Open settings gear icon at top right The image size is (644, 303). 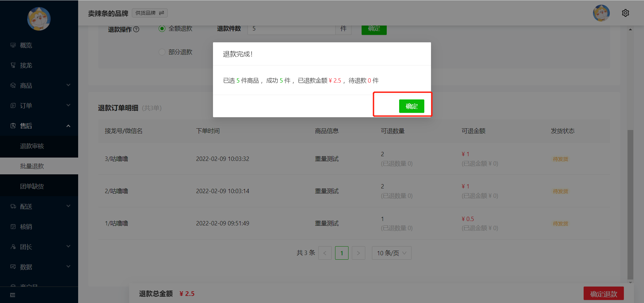[x=626, y=13]
